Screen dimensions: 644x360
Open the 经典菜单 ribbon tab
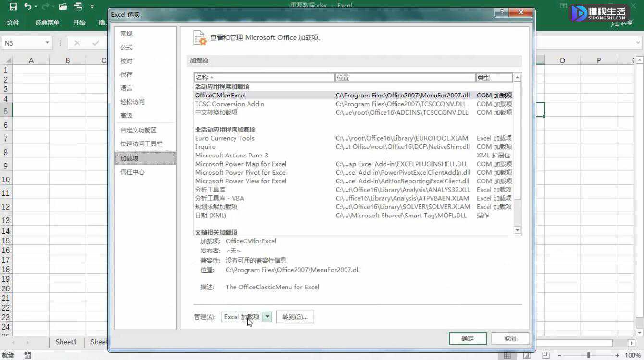pyautogui.click(x=47, y=23)
